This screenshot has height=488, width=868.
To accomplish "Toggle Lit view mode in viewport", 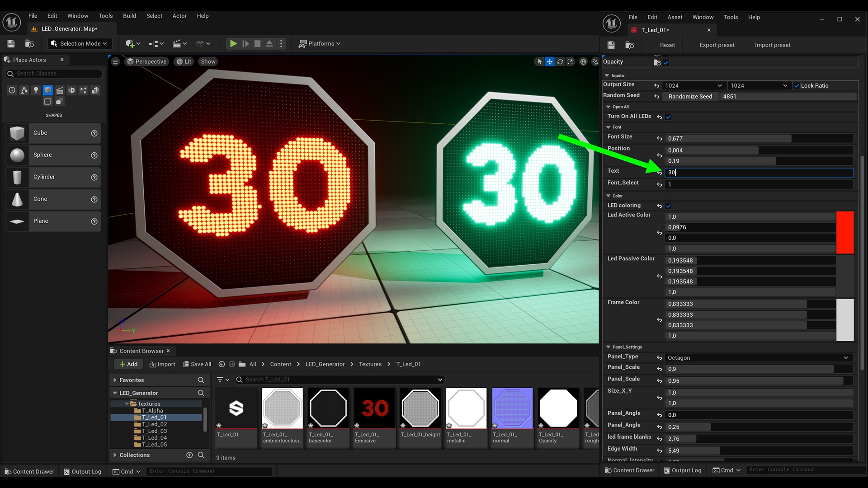I will click(x=184, y=61).
